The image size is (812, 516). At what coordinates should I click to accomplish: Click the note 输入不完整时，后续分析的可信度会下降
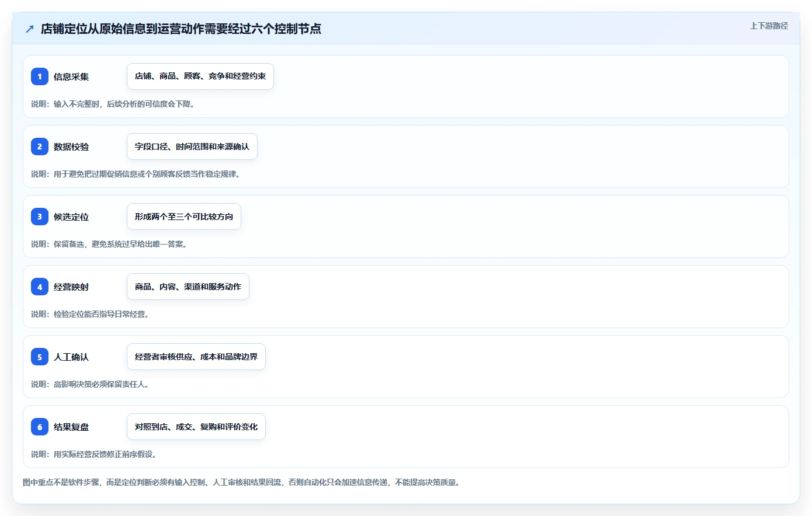click(x=113, y=104)
